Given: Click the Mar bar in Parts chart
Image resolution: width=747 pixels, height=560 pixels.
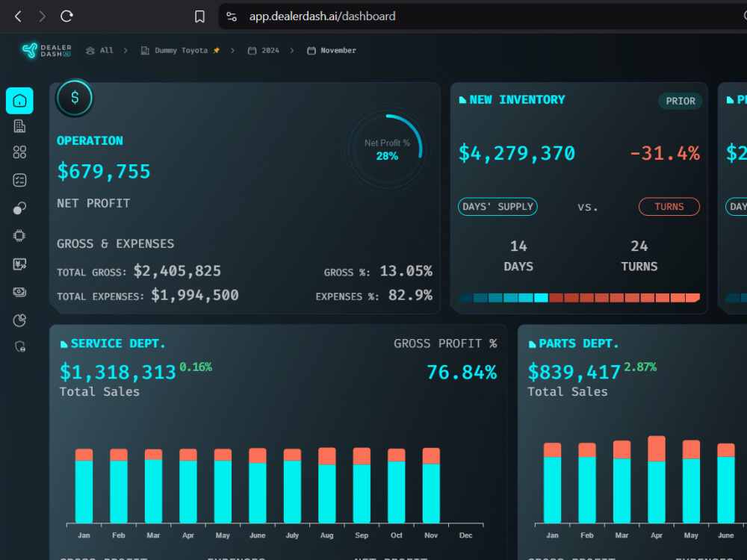Looking at the screenshot, I should coord(622,482).
